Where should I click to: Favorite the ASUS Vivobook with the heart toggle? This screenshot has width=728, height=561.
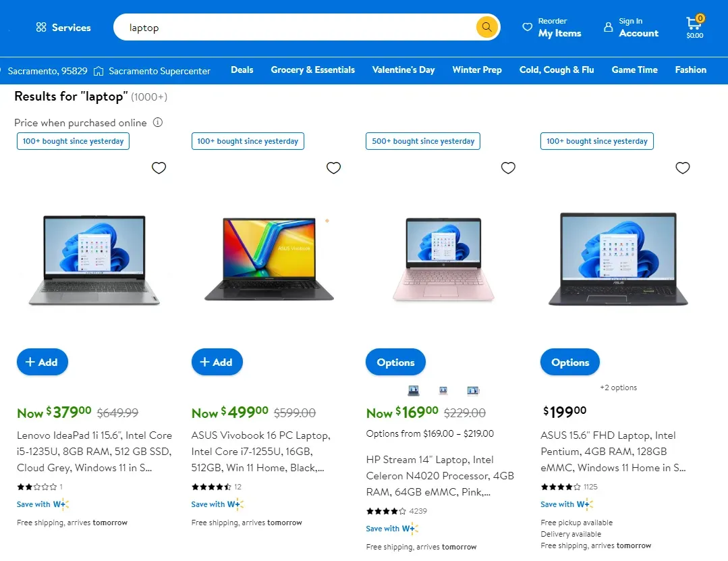coord(333,167)
